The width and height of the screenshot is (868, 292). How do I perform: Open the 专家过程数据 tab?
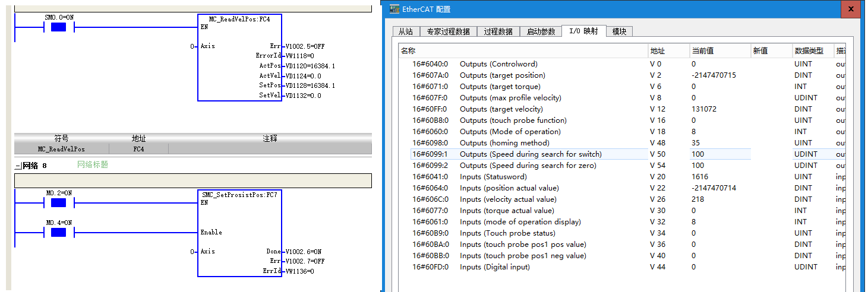[449, 31]
